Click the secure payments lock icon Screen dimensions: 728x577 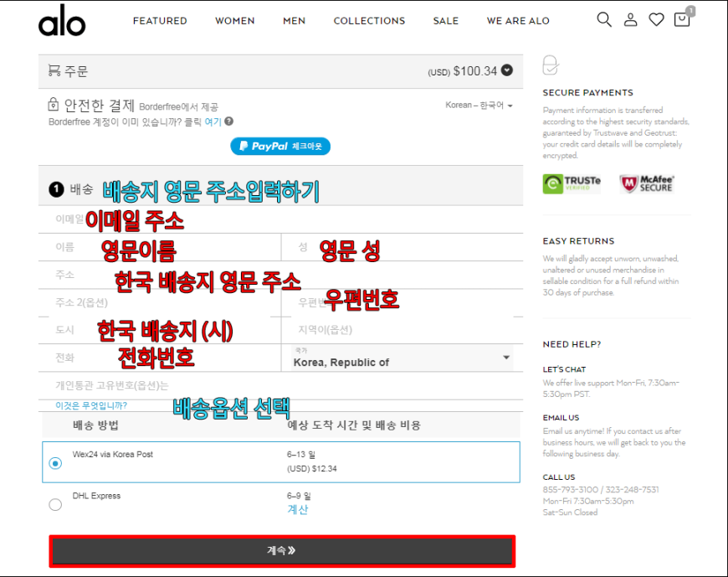click(x=551, y=65)
